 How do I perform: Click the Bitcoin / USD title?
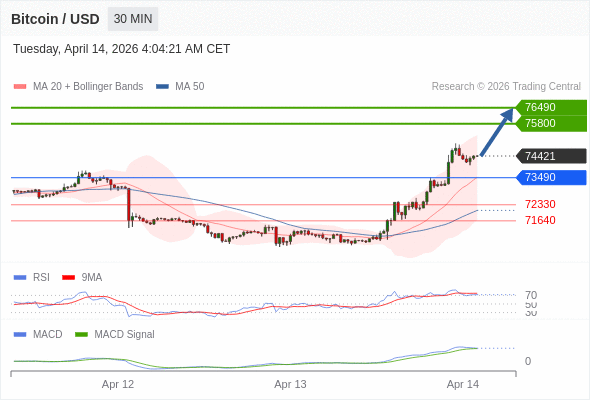(x=55, y=19)
